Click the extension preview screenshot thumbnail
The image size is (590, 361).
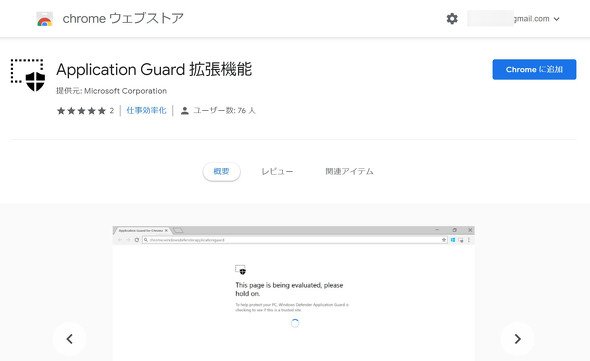[x=293, y=294]
